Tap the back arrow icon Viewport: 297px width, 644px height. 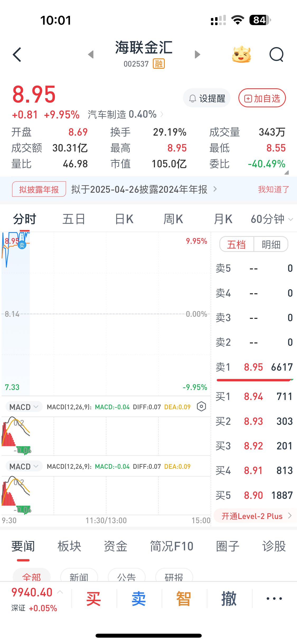coord(17,55)
